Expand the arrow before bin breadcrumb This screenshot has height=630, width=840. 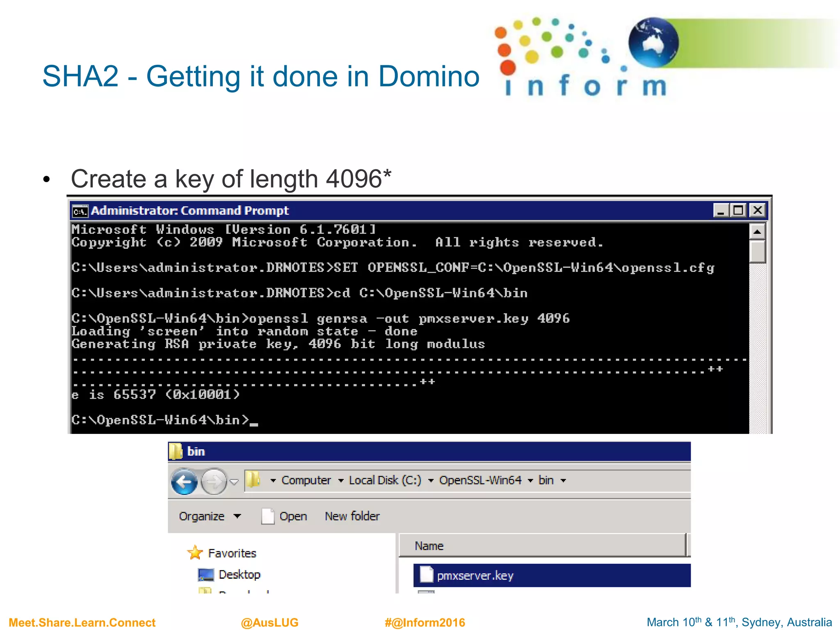(530, 481)
